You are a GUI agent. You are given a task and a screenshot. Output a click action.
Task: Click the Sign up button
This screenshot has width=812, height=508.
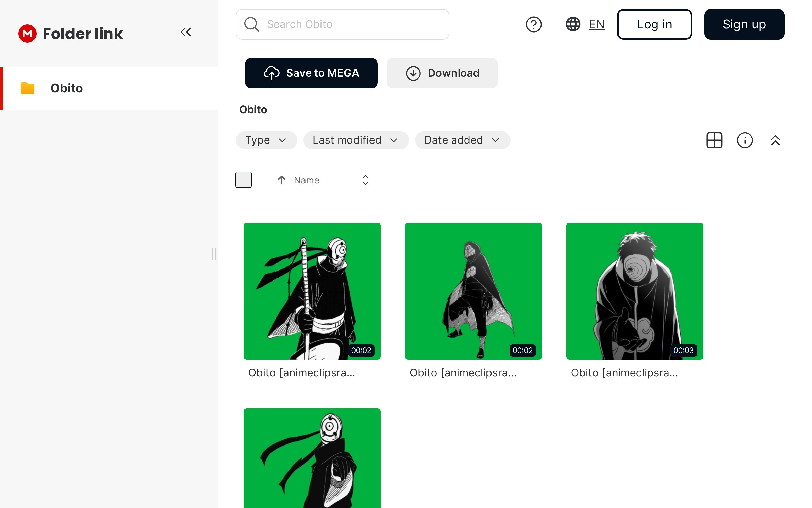(744, 24)
